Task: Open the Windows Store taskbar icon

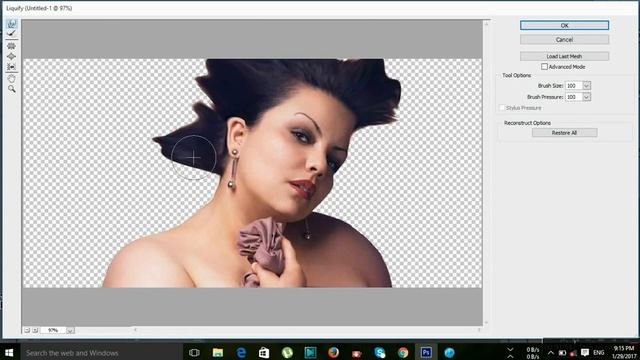Action: tap(264, 353)
